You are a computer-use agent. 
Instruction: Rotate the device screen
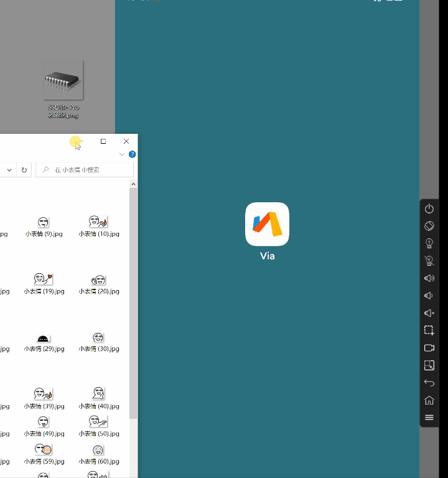[429, 226]
